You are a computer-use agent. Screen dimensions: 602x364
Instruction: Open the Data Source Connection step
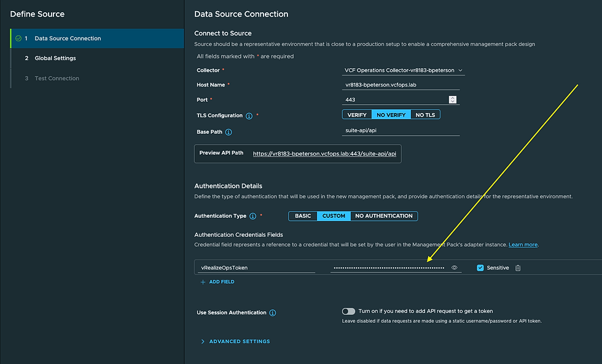pyautogui.click(x=68, y=39)
